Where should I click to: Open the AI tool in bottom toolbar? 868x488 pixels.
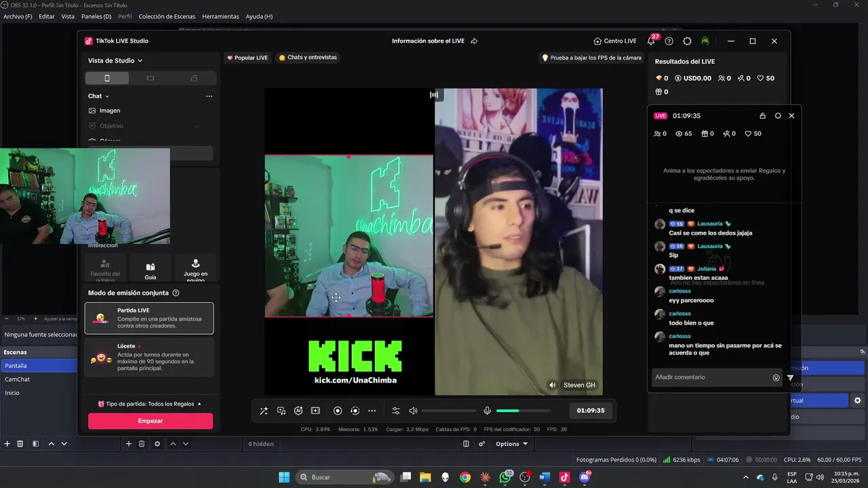(298, 411)
